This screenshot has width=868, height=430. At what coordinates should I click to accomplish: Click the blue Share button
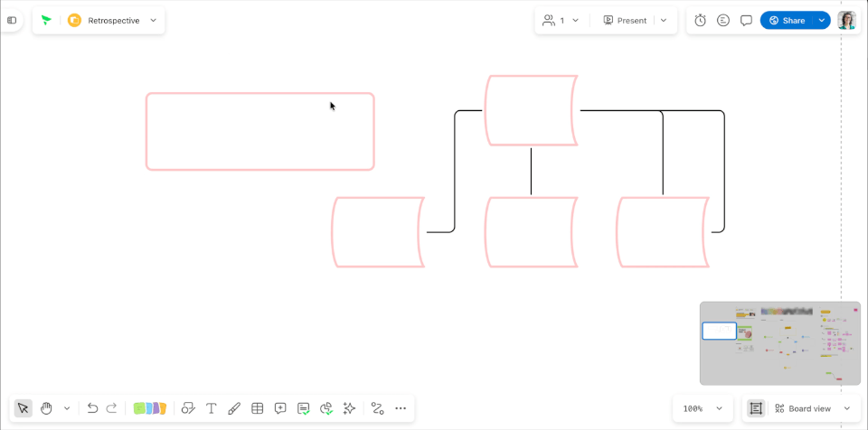pos(787,21)
